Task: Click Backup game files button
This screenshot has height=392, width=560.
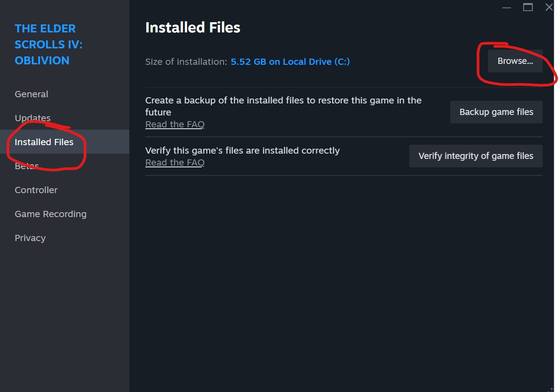Action: (496, 112)
